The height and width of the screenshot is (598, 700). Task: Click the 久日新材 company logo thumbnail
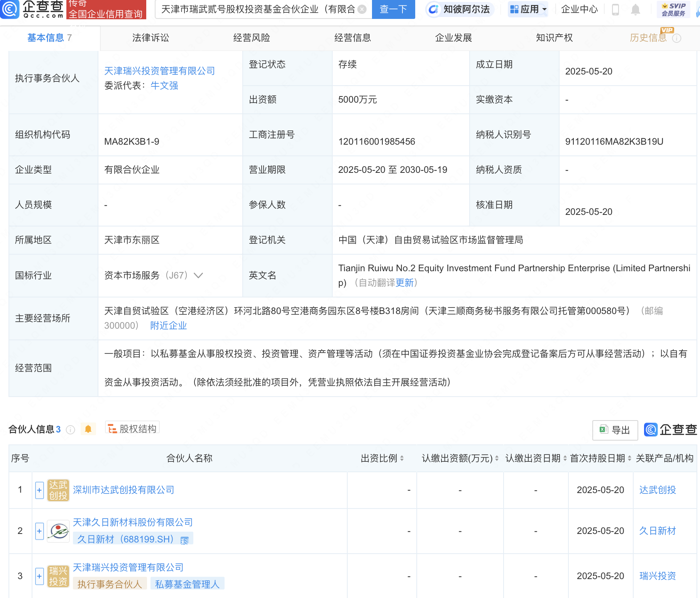[58, 531]
